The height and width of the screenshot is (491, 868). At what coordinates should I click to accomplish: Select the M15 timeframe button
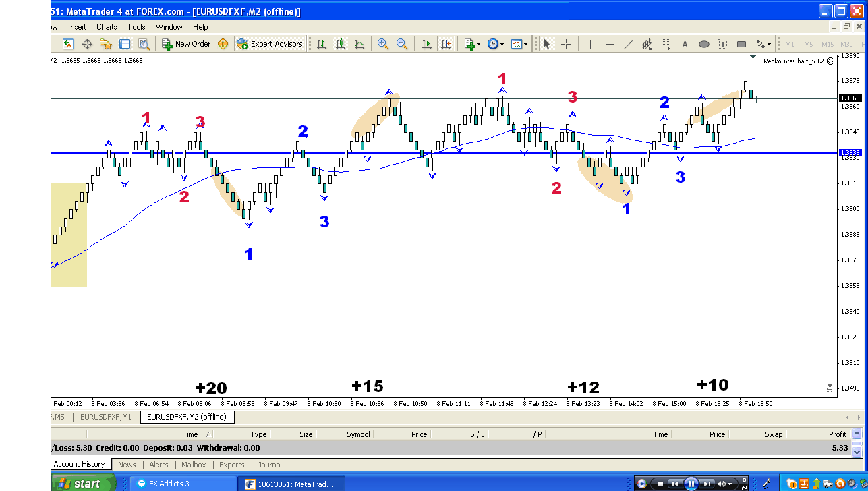[828, 44]
